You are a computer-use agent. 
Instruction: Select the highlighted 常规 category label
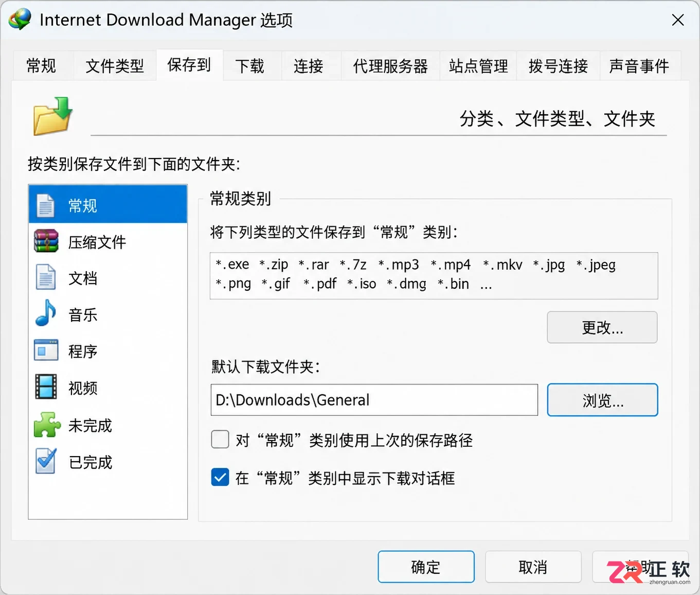tap(83, 206)
